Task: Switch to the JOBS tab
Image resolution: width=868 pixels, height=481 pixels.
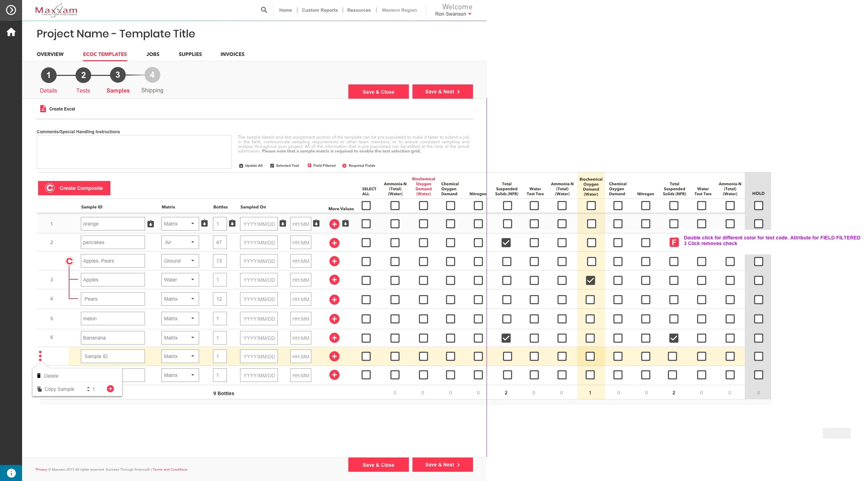Action: click(x=153, y=54)
